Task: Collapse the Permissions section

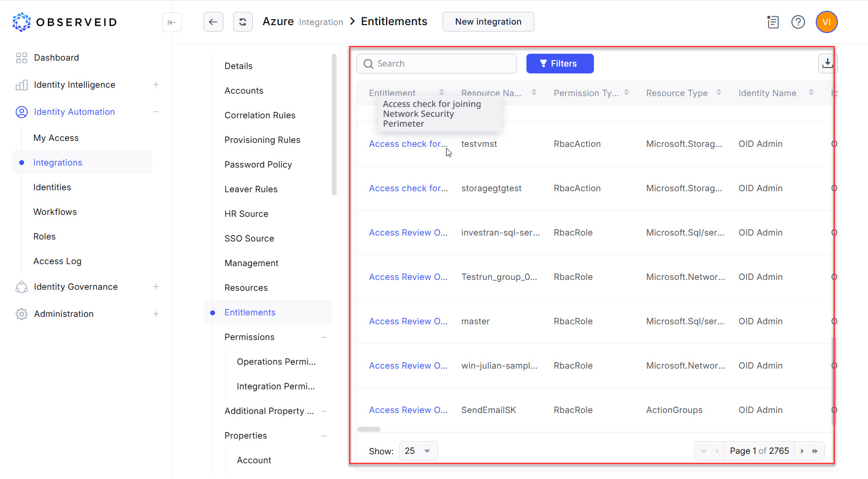Action: (324, 337)
